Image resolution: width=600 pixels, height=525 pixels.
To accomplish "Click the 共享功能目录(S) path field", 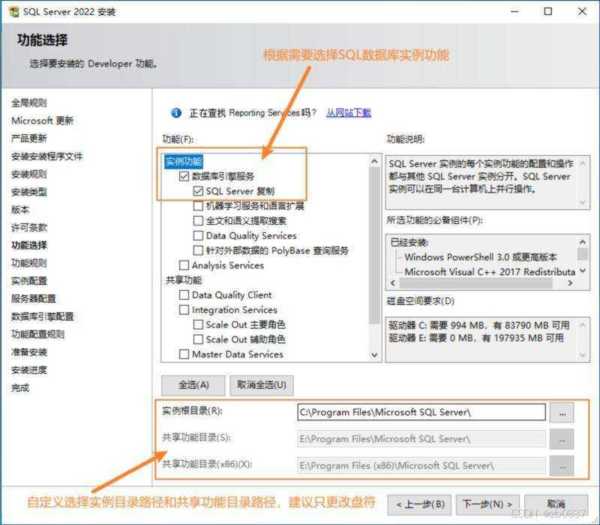I will [x=421, y=439].
